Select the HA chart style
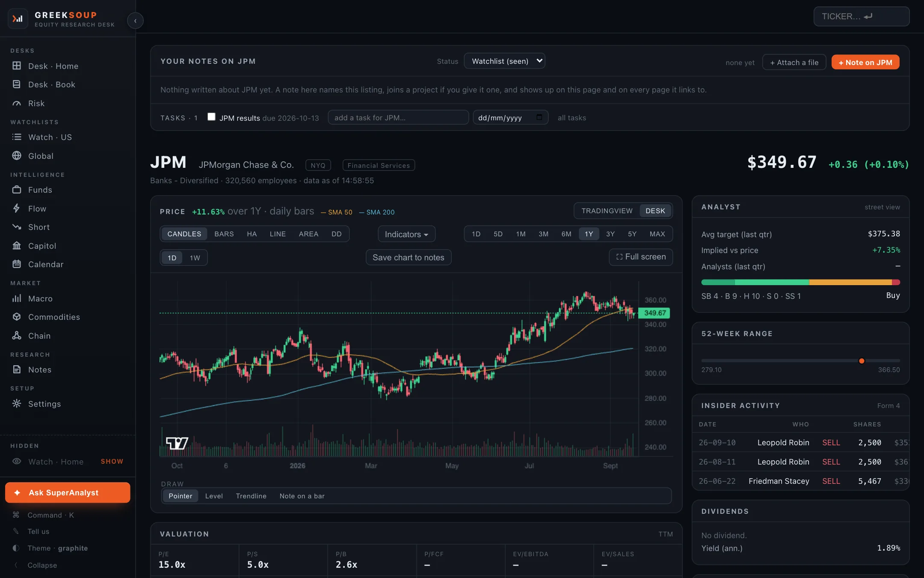The width and height of the screenshot is (924, 578). point(252,234)
